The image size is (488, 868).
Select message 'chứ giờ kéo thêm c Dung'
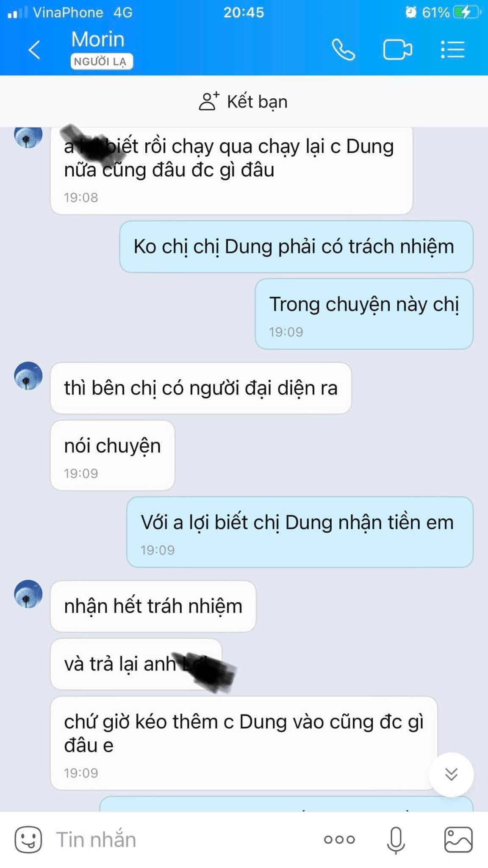coord(244,743)
